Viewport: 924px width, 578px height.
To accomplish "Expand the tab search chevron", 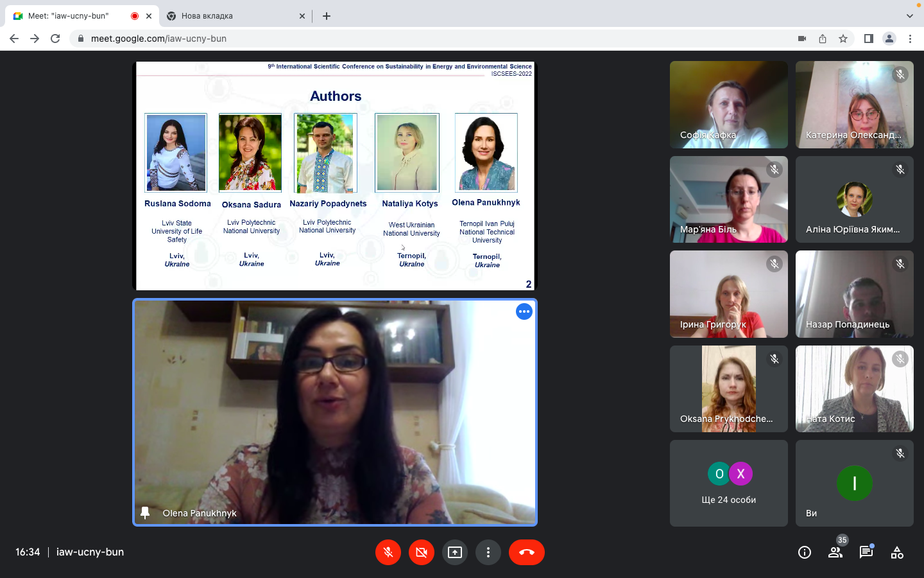I will click(x=909, y=16).
